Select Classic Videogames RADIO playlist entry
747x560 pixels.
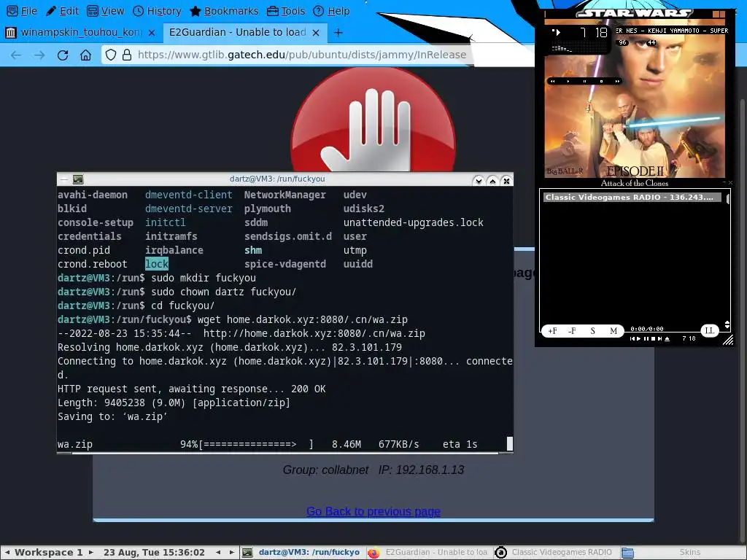point(632,197)
